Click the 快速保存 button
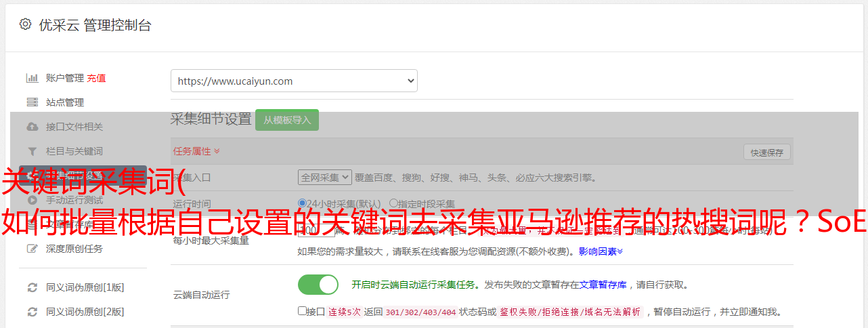The width and height of the screenshot is (868, 328). coord(767,152)
